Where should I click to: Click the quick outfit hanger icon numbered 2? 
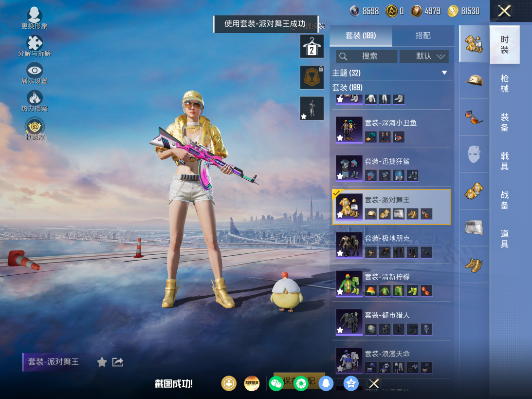pos(312,46)
